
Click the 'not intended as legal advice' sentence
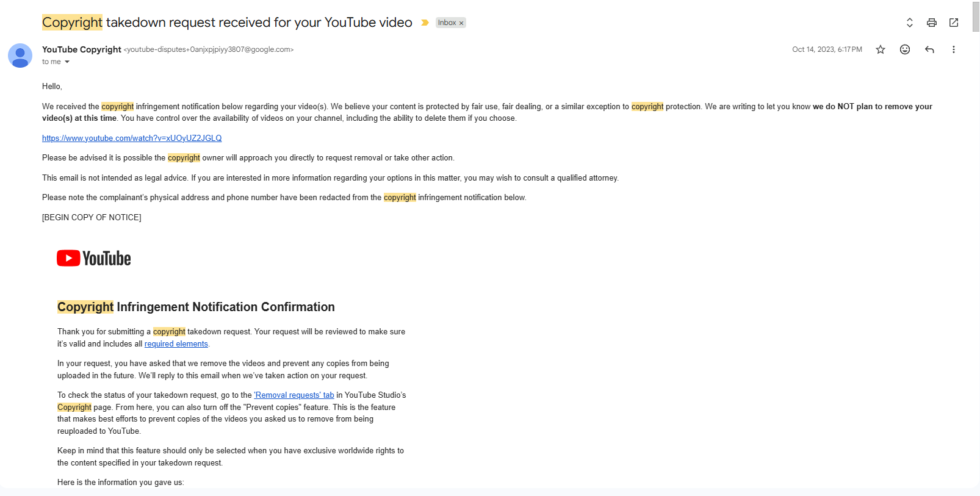point(330,178)
